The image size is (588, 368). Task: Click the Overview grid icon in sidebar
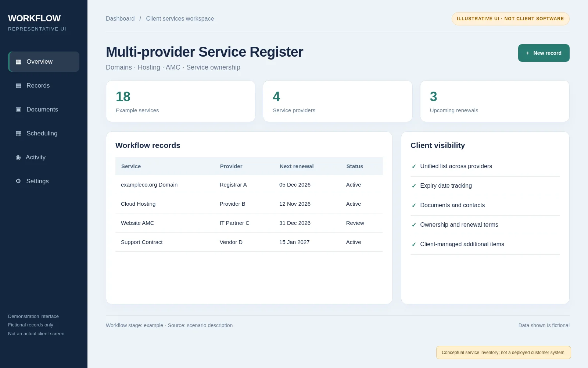[x=18, y=62]
